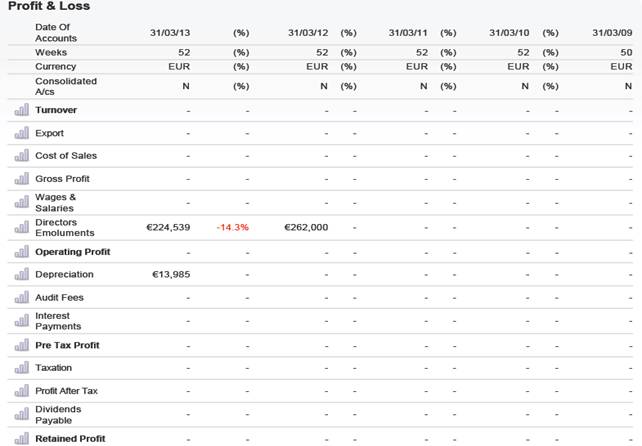Open the Depreciation chart icon
The width and height of the screenshot is (642, 446).
(x=21, y=274)
